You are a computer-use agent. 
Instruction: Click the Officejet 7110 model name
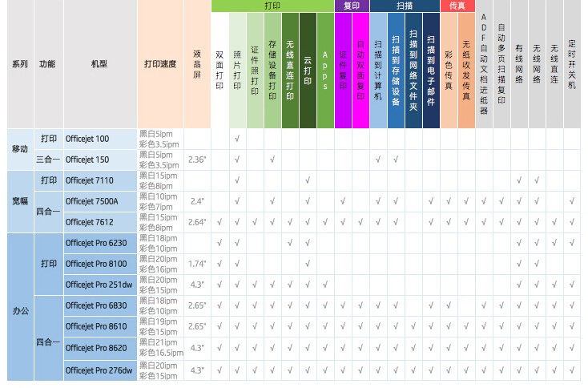[x=90, y=181]
